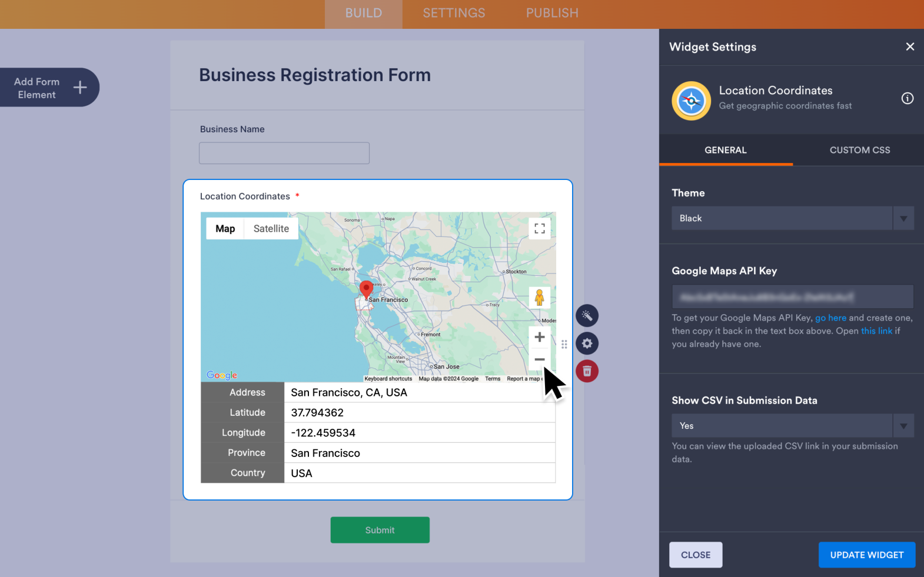Expand Show CSV in Submission Data dropdown
The image size is (924, 577).
tap(792, 426)
